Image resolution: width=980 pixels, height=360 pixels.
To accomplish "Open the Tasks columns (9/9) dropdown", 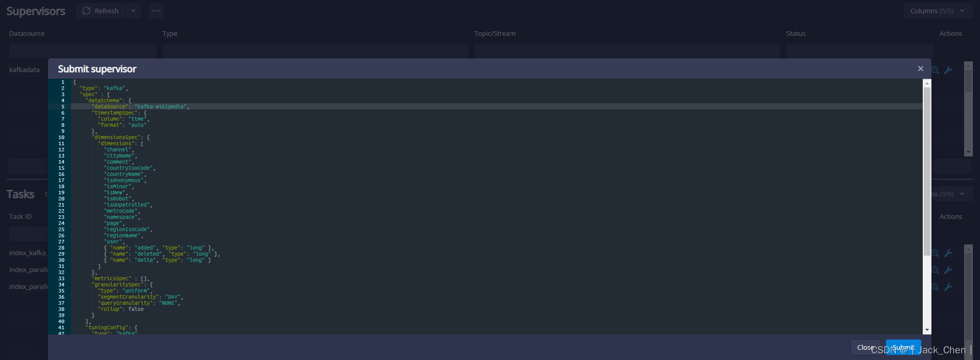I will click(951, 194).
